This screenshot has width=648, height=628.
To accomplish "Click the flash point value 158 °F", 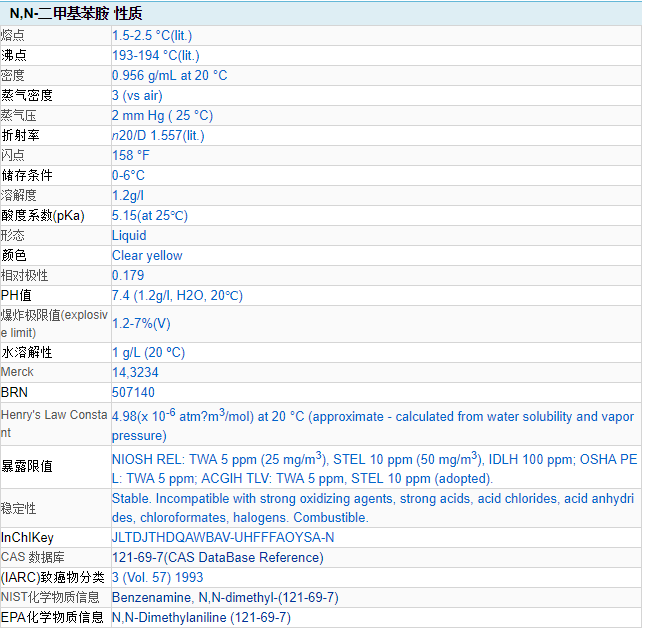I will pos(131,155).
